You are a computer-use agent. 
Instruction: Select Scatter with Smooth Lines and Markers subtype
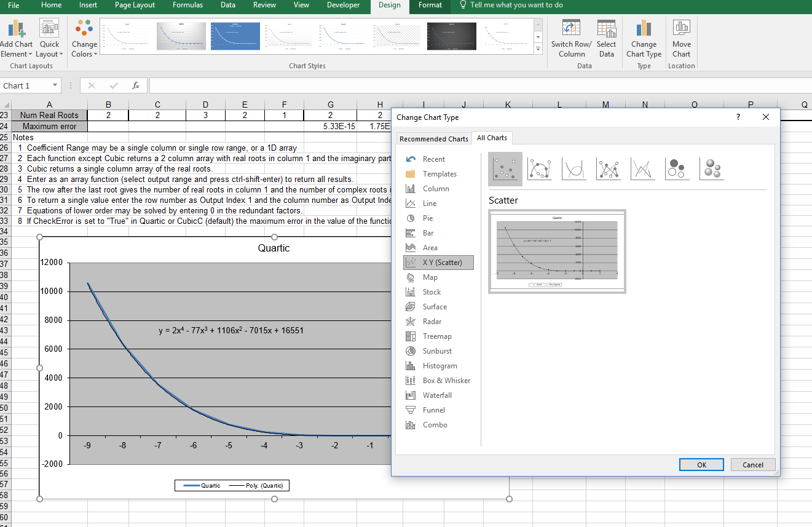point(539,168)
